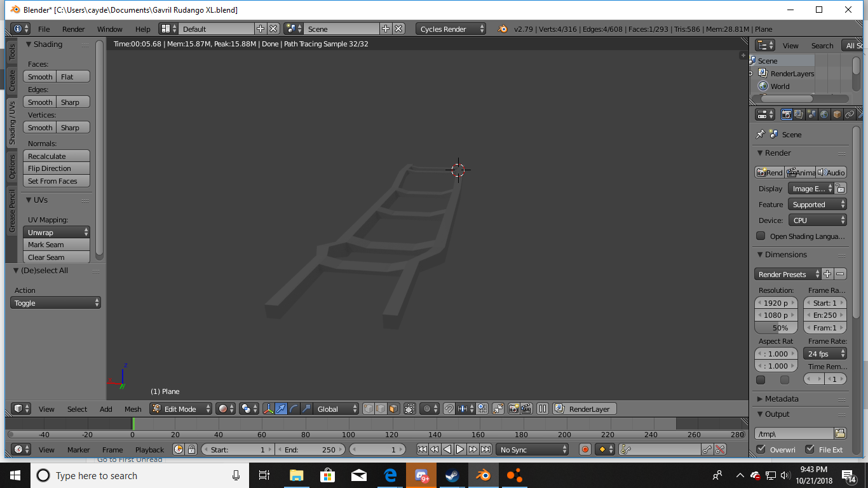The width and height of the screenshot is (868, 488).
Task: Pause the viewport render preview
Action: (x=543, y=409)
